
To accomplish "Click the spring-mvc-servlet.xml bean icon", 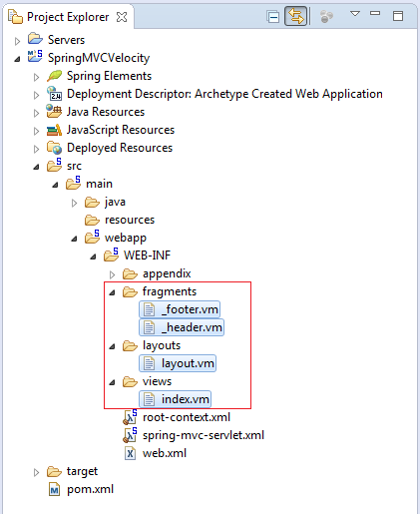I will click(130, 435).
